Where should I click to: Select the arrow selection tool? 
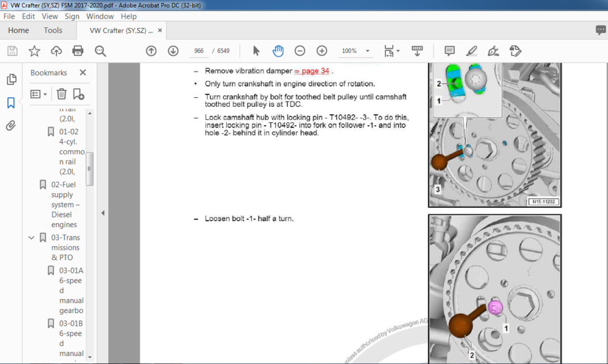pyautogui.click(x=256, y=51)
